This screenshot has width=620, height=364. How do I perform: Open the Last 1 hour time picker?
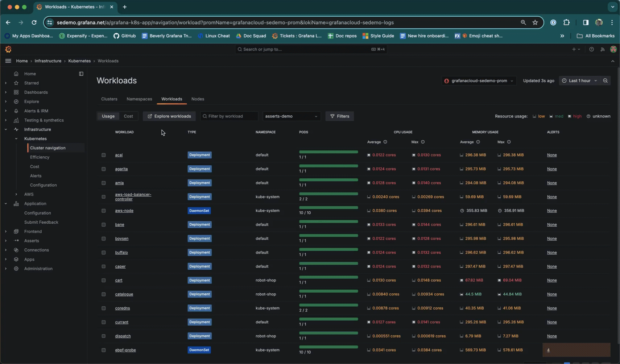click(579, 80)
